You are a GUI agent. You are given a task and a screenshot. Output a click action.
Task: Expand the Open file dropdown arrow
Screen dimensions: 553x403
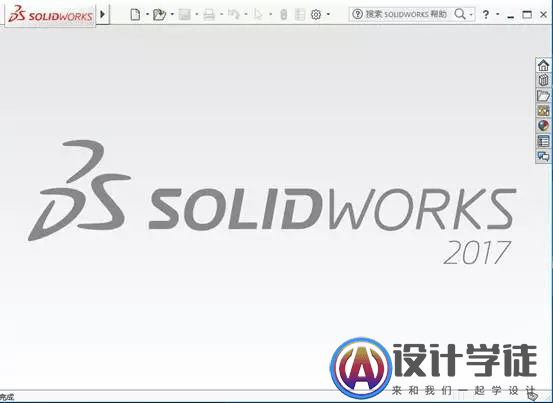pos(172,14)
